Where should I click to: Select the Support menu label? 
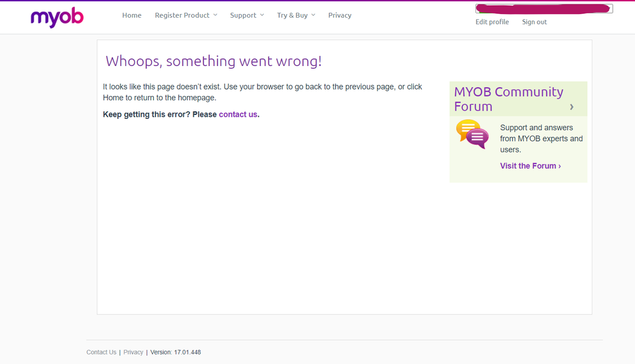pos(243,15)
